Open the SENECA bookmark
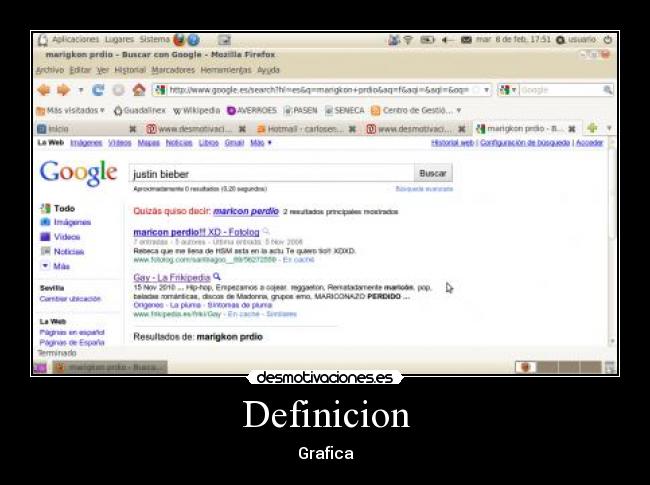650x485 pixels. (344, 110)
